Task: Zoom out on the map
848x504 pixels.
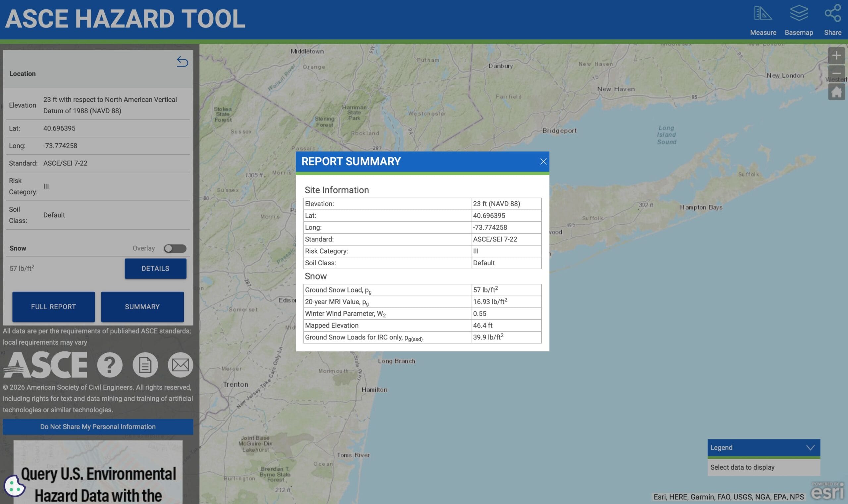Action: 836,74
